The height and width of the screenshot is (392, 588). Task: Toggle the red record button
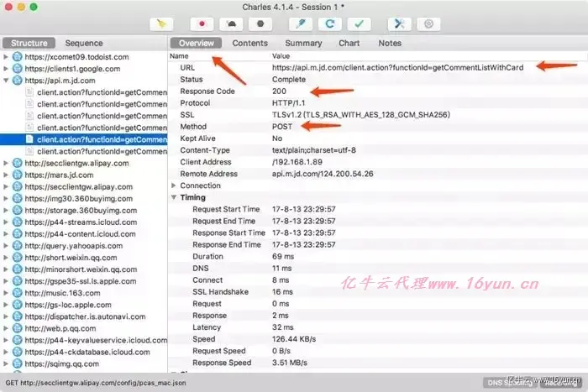coord(202,24)
